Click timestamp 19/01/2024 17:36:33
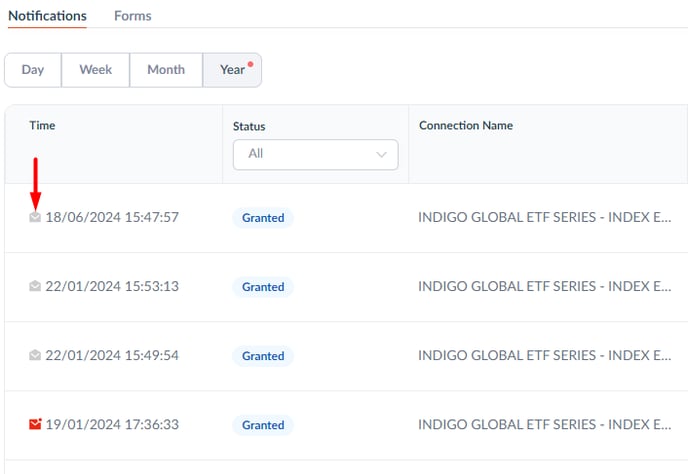The height and width of the screenshot is (474, 688). tap(112, 424)
